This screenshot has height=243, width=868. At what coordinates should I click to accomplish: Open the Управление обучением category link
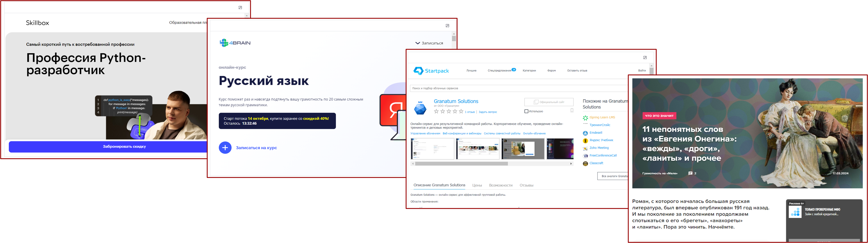coord(425,134)
